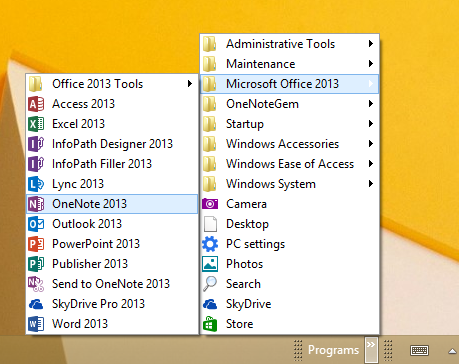Launch Word 2013 by its label

click(80, 324)
